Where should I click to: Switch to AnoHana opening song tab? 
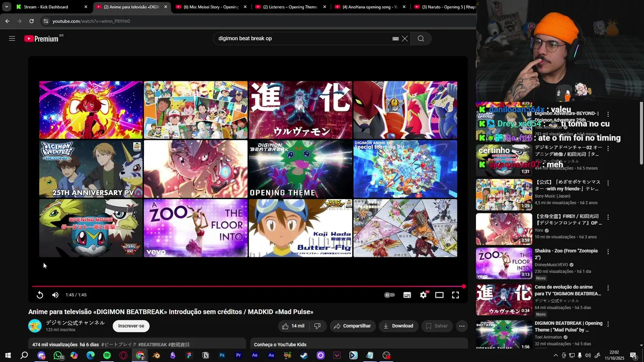pyautogui.click(x=369, y=7)
